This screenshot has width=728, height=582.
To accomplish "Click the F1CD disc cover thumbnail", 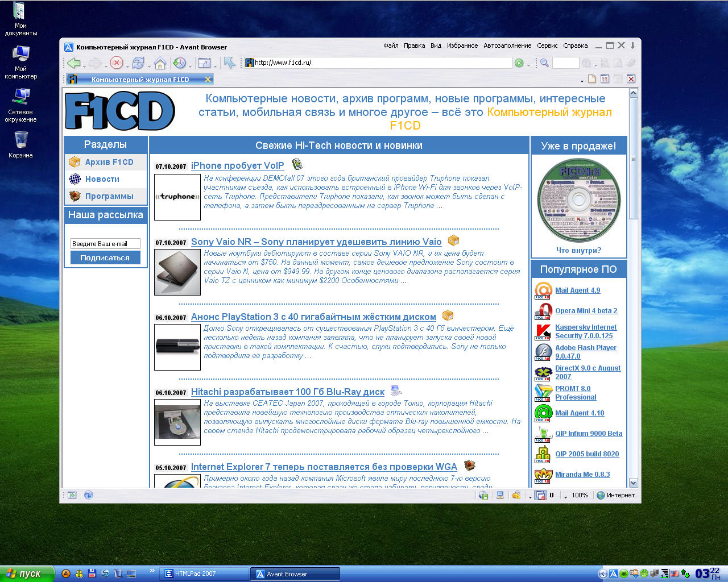I will (578, 200).
